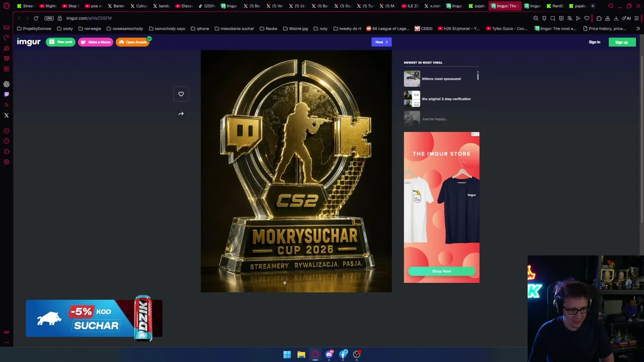The width and height of the screenshot is (644, 362).
Task: Go back to the previous page
Action: [19, 18]
